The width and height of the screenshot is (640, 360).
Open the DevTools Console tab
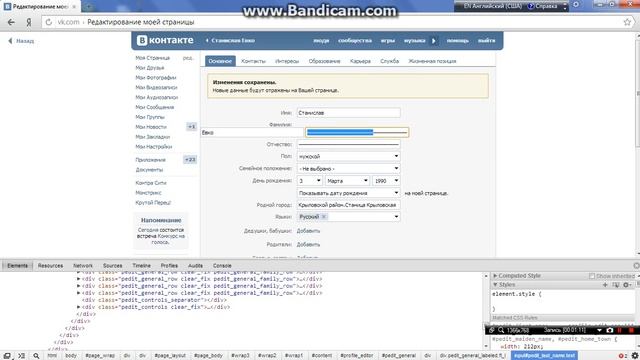pyautogui.click(x=222, y=266)
